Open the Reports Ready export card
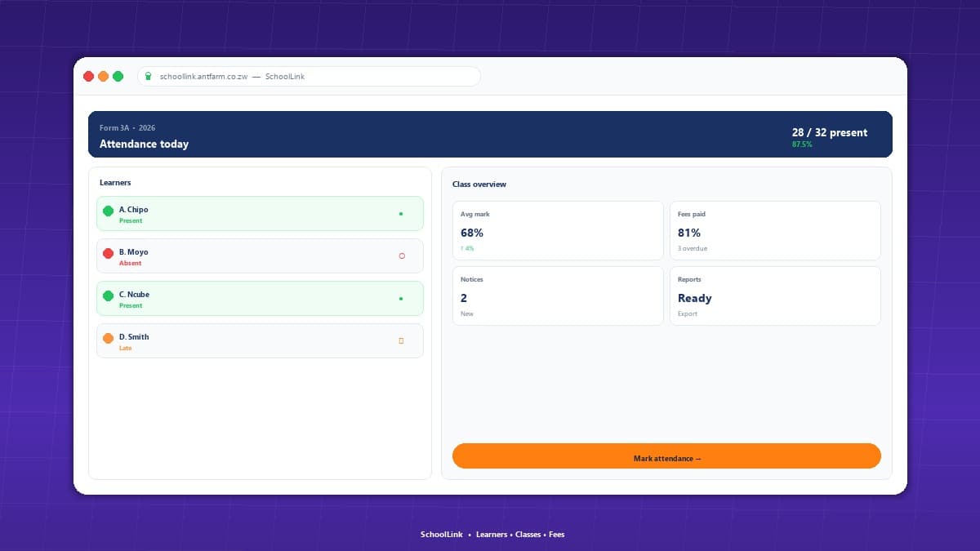 [775, 296]
